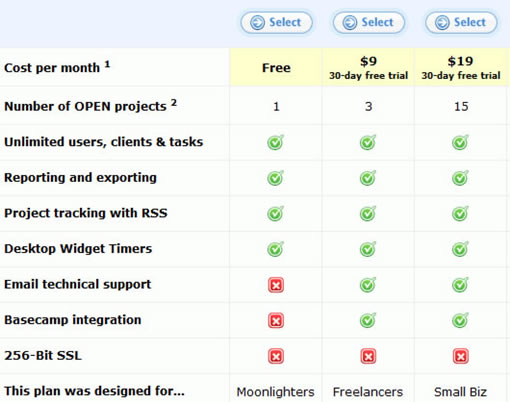Image resolution: width=510 pixels, height=402 pixels.
Task: Select the $19 Small Biz plan button
Action: 461,23
